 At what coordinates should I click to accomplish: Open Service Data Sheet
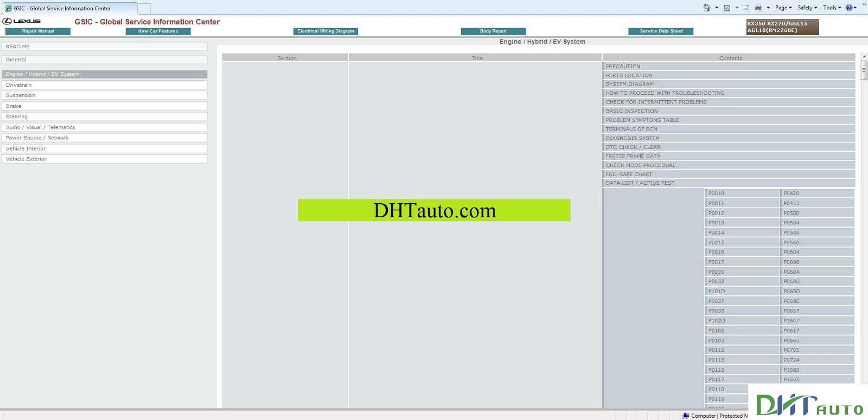[x=661, y=31]
